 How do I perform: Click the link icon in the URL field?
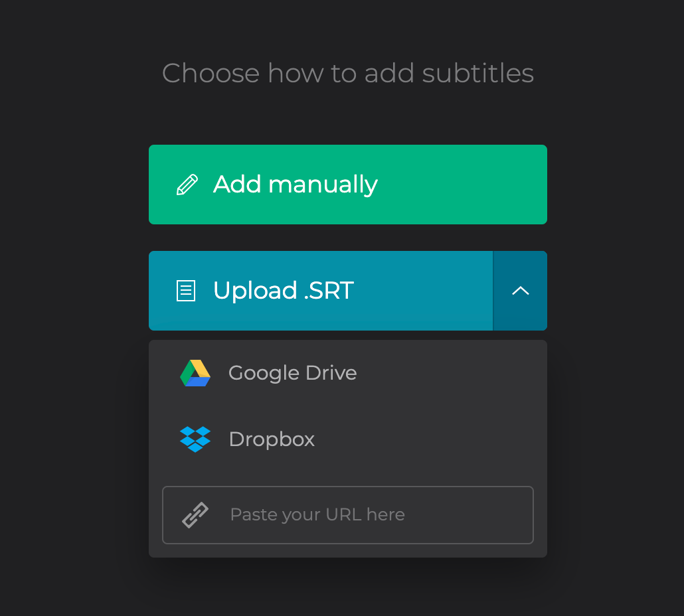coord(195,514)
